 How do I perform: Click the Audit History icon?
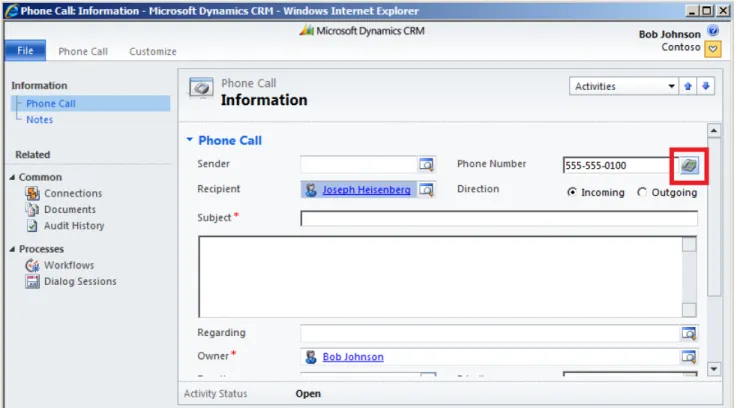pyautogui.click(x=32, y=226)
